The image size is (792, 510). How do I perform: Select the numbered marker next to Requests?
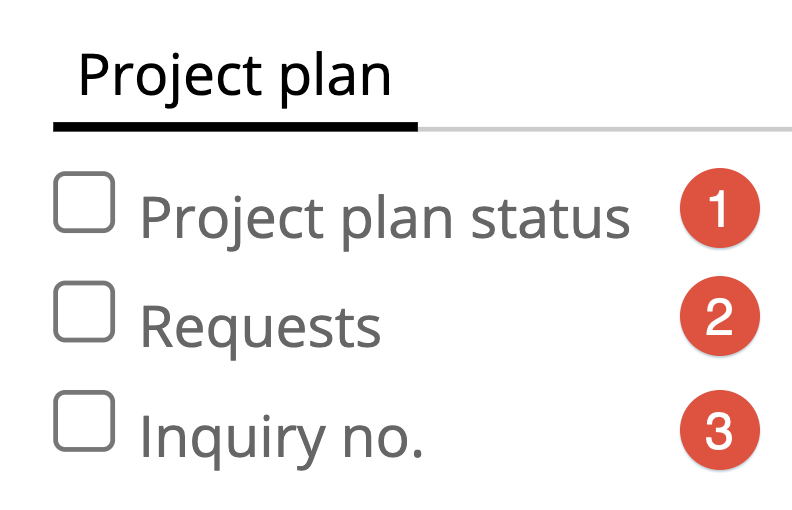coord(719,320)
